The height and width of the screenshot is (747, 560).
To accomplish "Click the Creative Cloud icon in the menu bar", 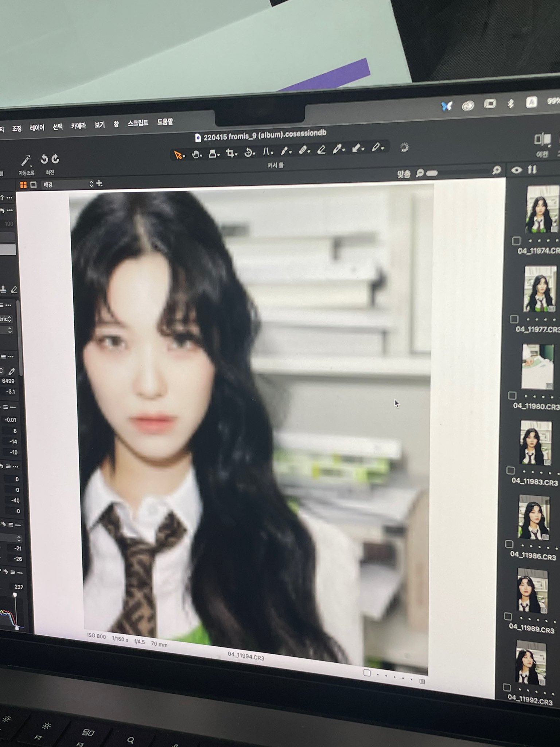I will point(468,105).
